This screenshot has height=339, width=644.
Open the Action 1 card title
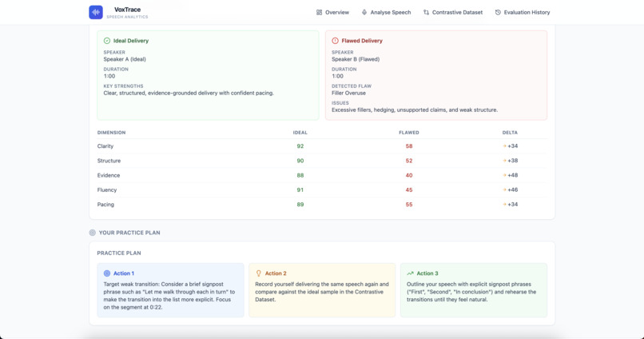click(x=124, y=273)
